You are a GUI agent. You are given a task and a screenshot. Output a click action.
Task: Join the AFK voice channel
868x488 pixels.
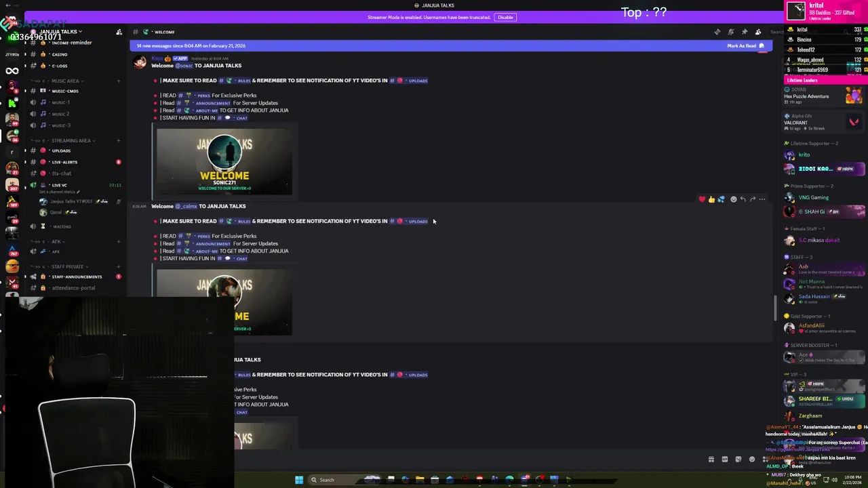pos(75,251)
